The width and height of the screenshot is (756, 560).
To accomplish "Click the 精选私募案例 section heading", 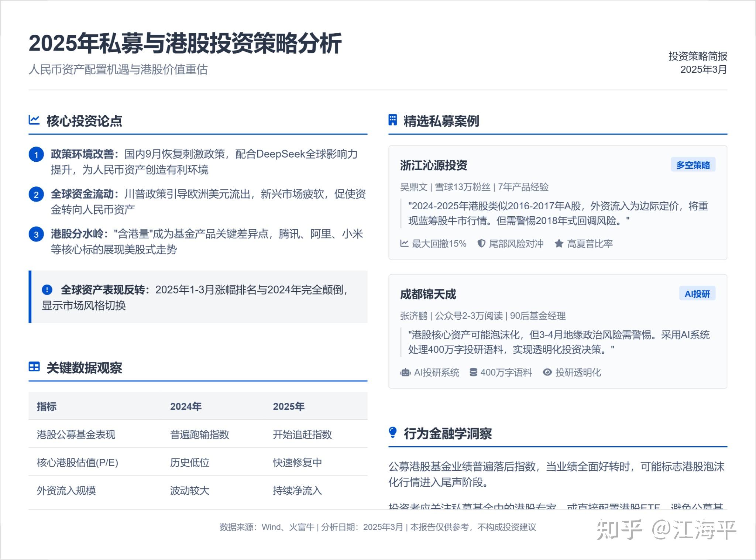I will [x=441, y=121].
